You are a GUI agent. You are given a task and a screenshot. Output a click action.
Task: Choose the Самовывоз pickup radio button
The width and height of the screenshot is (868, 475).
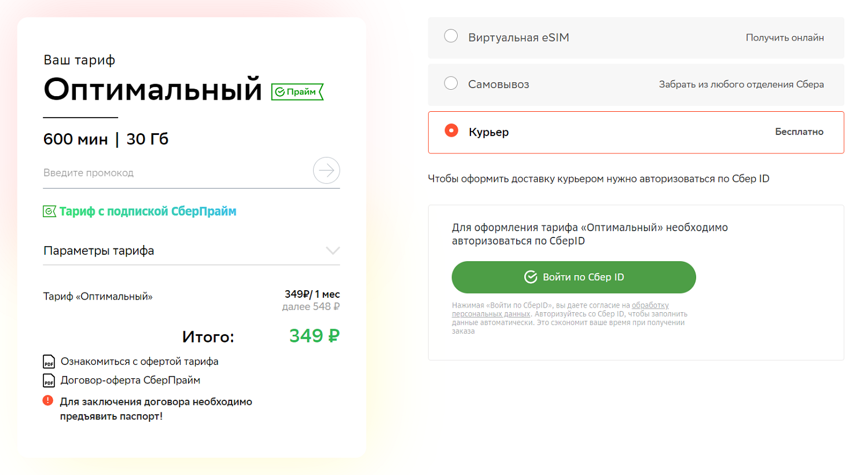(x=451, y=83)
